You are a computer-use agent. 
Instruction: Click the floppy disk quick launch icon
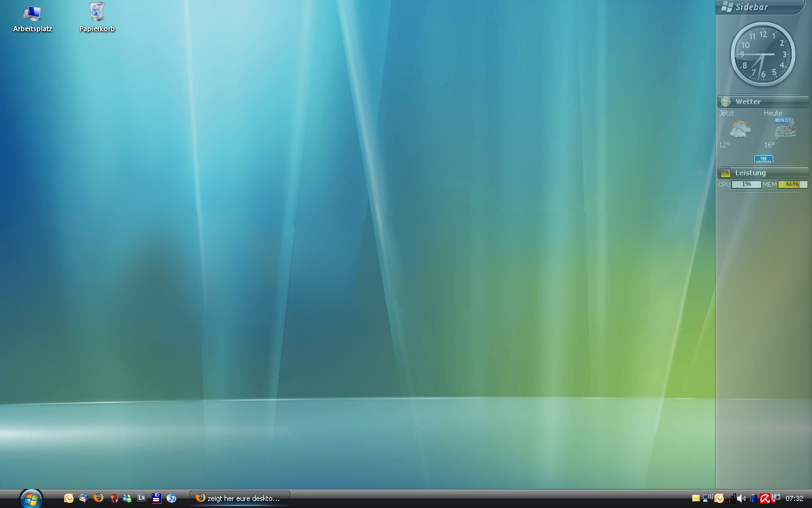[x=157, y=498]
